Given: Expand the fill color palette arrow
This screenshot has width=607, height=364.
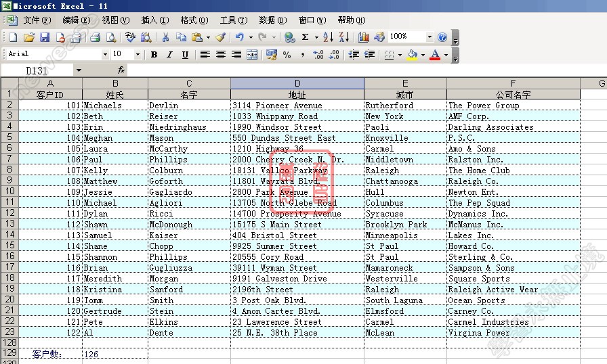Looking at the screenshot, I should [x=423, y=55].
